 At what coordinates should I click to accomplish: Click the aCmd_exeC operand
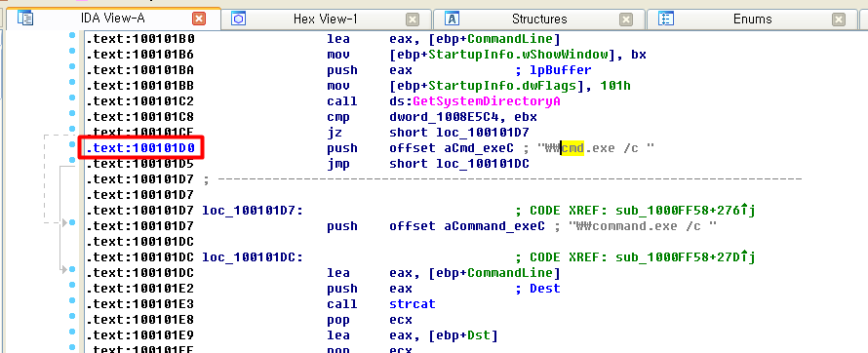479,148
